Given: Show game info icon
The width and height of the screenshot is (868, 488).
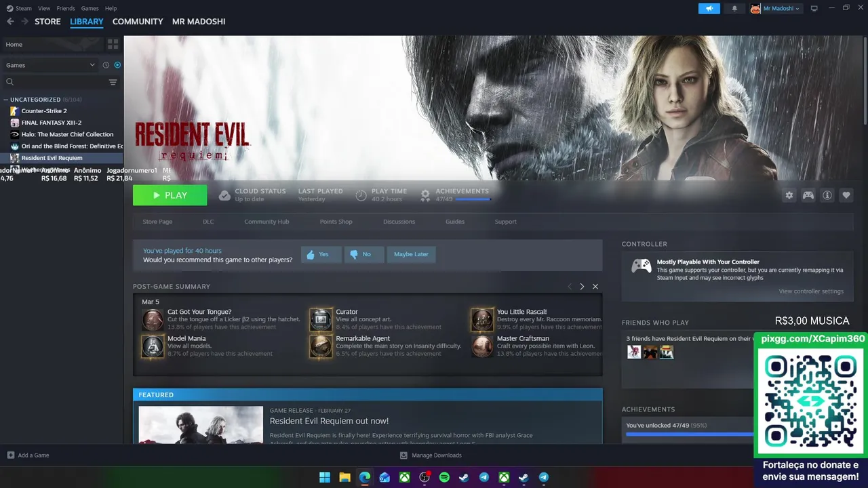Looking at the screenshot, I should tap(827, 195).
